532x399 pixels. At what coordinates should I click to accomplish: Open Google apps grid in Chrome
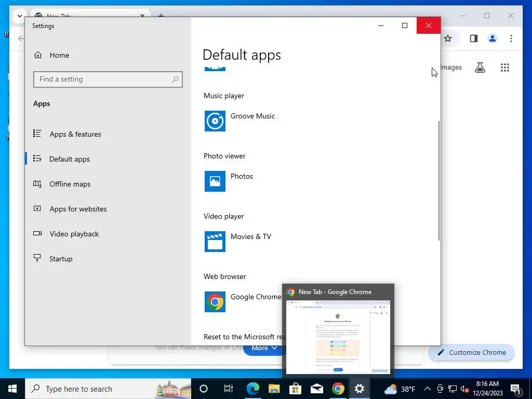[505, 68]
